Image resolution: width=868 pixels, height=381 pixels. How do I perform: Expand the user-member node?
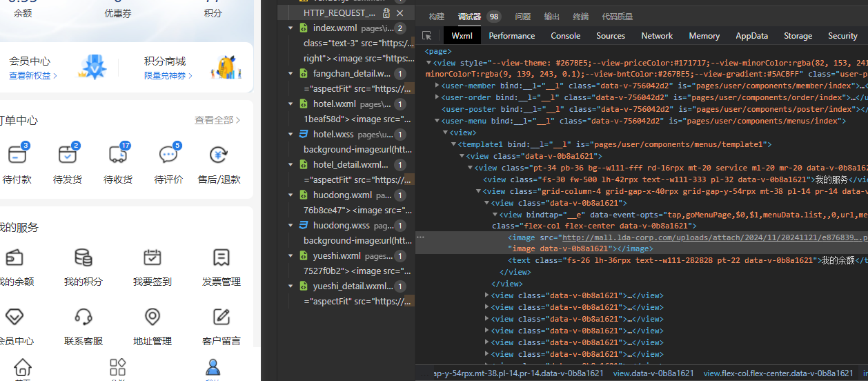click(437, 86)
